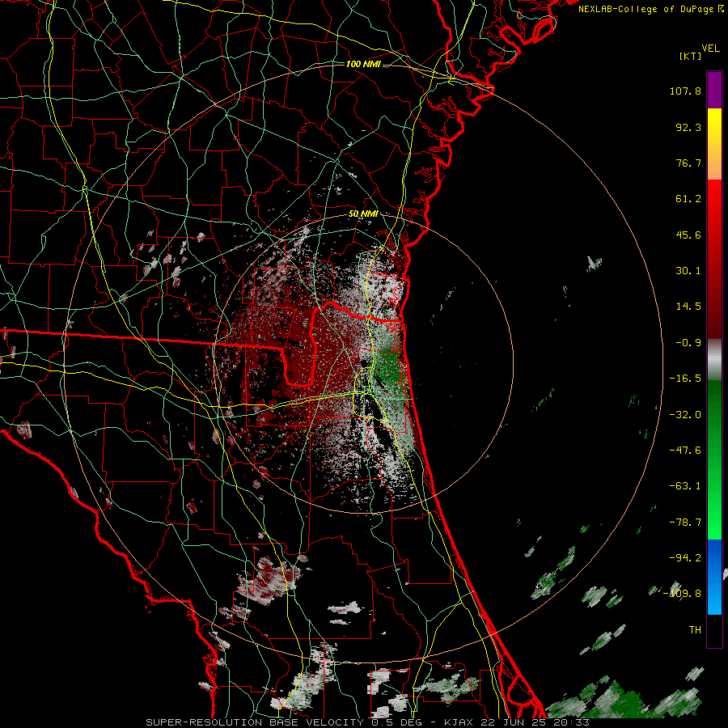
Task: Click the 61.2 velocity scale value
Action: pos(688,199)
